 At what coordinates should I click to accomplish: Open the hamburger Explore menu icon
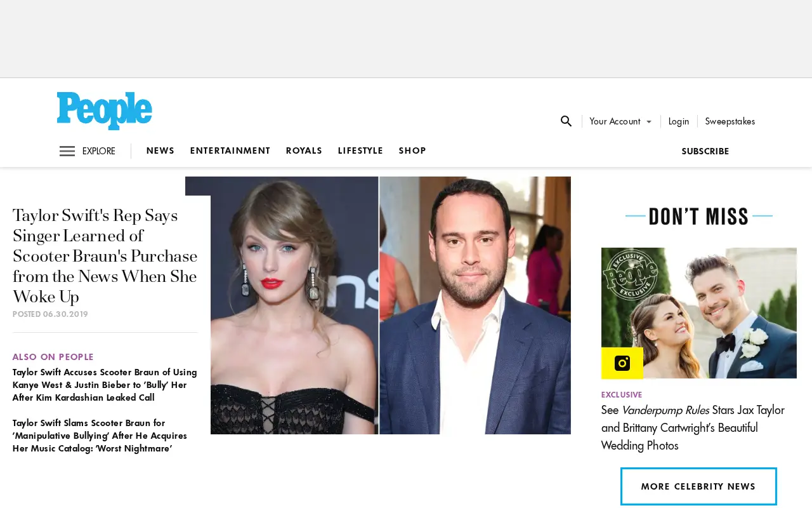[67, 151]
